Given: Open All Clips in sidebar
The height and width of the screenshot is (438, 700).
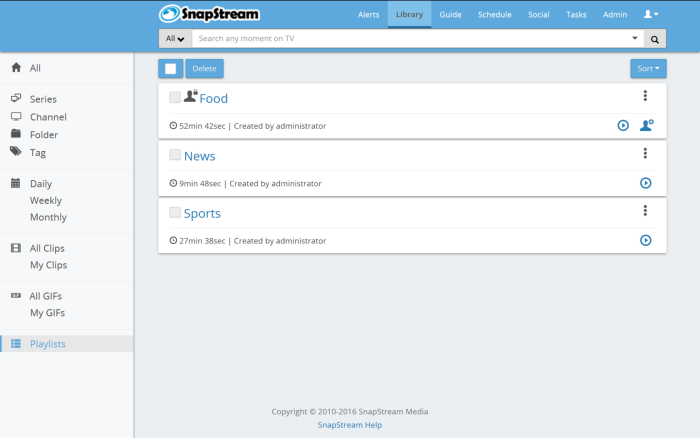Looking at the screenshot, I should (x=47, y=248).
